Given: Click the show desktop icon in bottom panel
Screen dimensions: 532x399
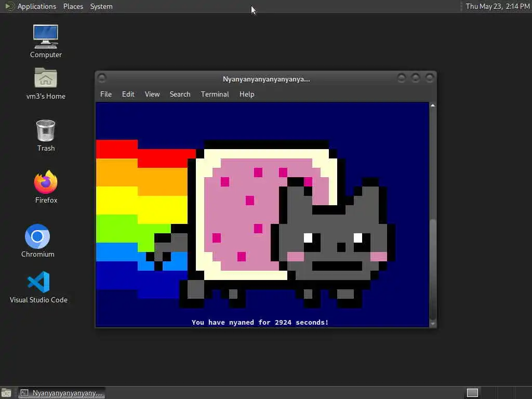Looking at the screenshot, I should 6,393.
